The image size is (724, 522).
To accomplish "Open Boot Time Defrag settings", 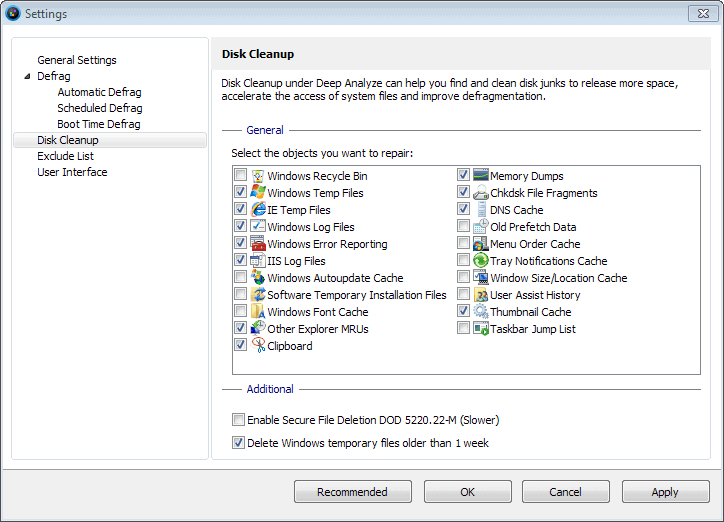I will click(99, 124).
